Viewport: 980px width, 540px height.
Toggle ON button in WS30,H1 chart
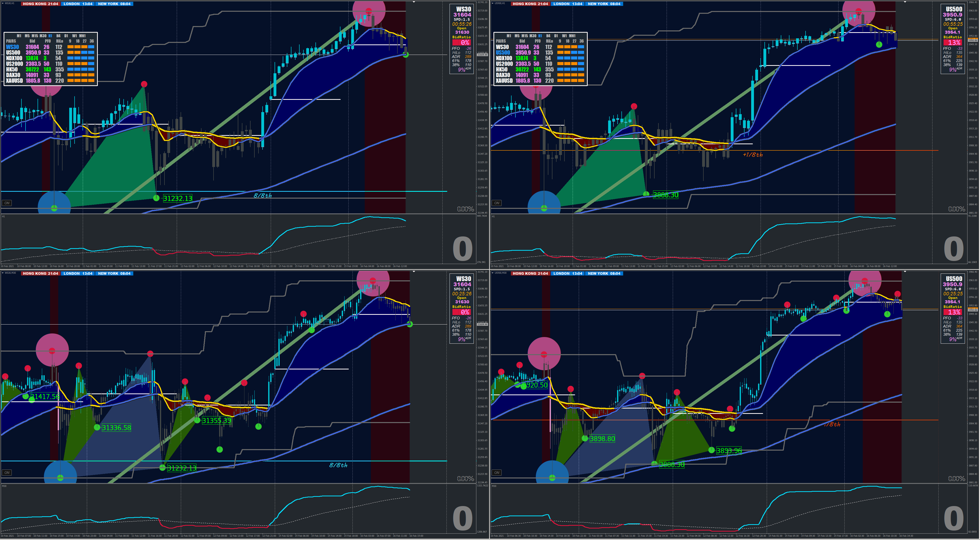click(x=7, y=203)
